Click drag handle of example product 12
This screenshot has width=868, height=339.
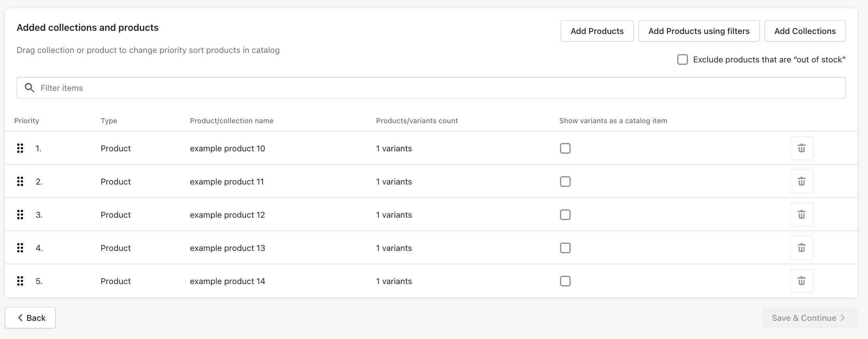point(20,215)
